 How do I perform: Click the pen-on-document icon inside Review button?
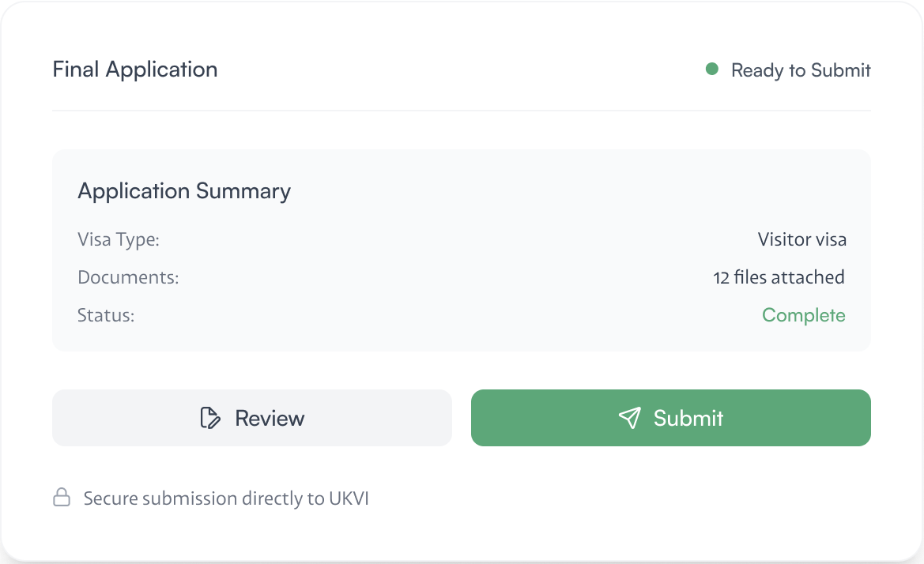tap(211, 418)
